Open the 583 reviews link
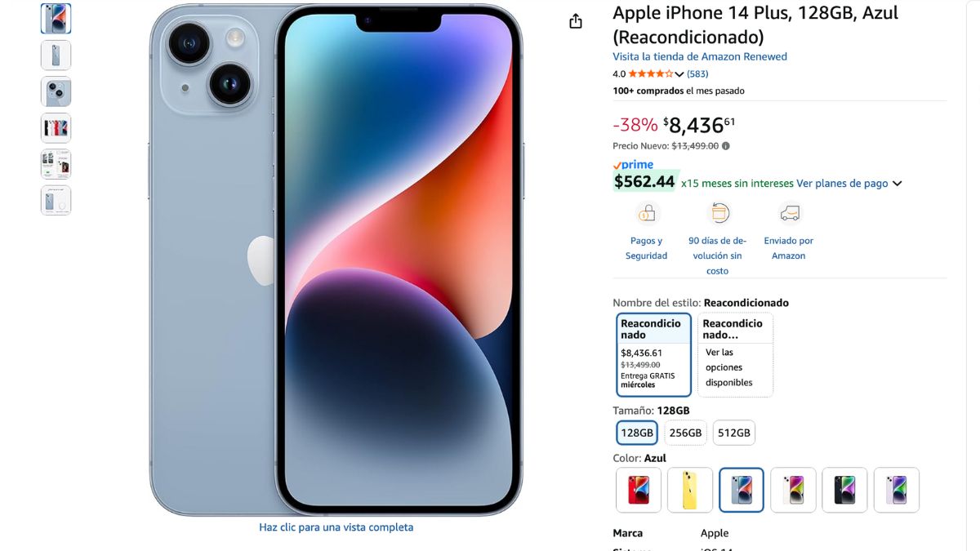The image size is (980, 551). pos(697,73)
